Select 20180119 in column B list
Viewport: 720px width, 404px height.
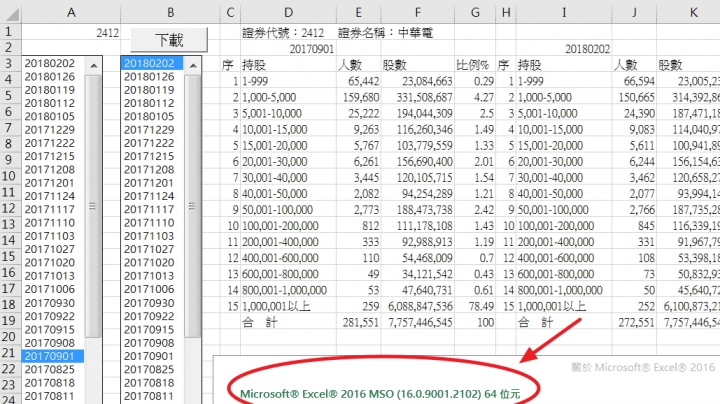[149, 90]
